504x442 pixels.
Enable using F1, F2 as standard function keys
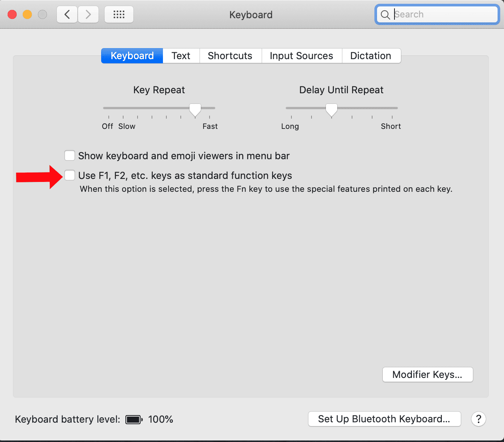click(70, 175)
